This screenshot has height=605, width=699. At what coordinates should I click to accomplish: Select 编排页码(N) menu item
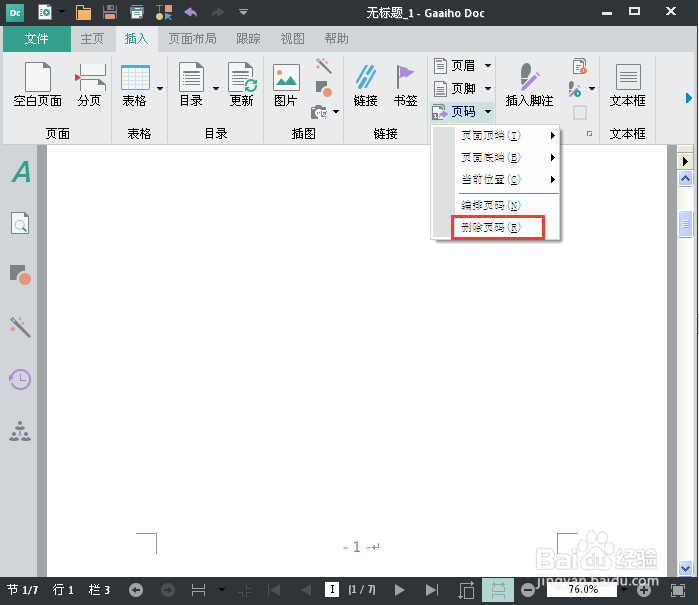click(x=508, y=205)
